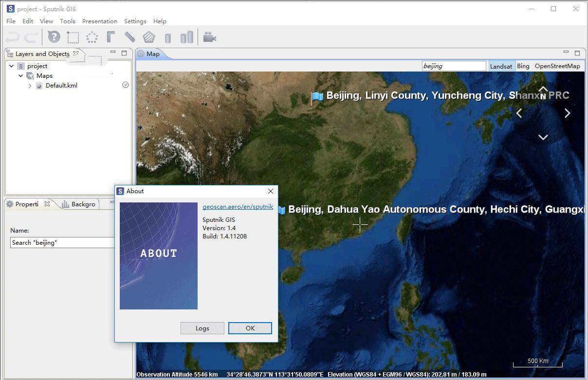Viewport: 588px width, 380px height.
Task: Click the Redo arrow in toolbar
Action: coord(31,37)
